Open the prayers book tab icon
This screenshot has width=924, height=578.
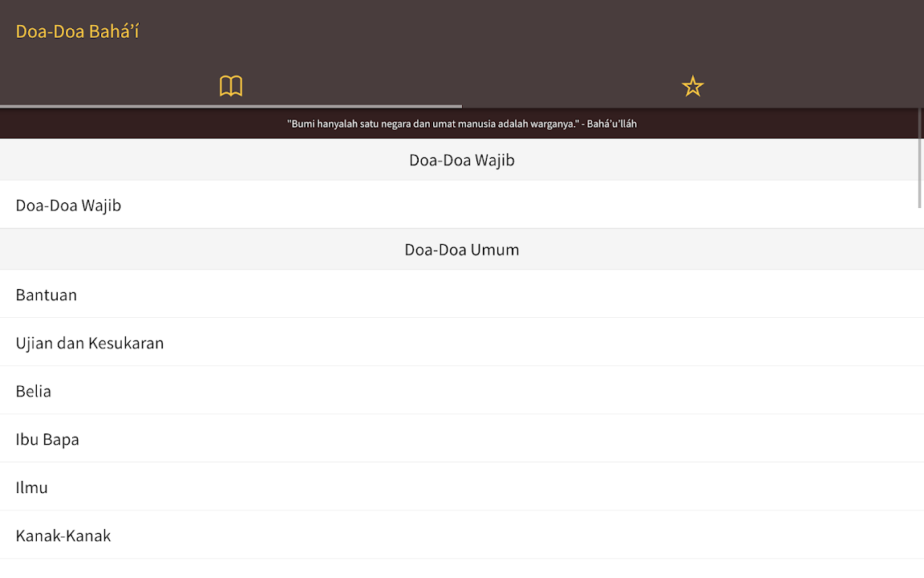(x=231, y=86)
